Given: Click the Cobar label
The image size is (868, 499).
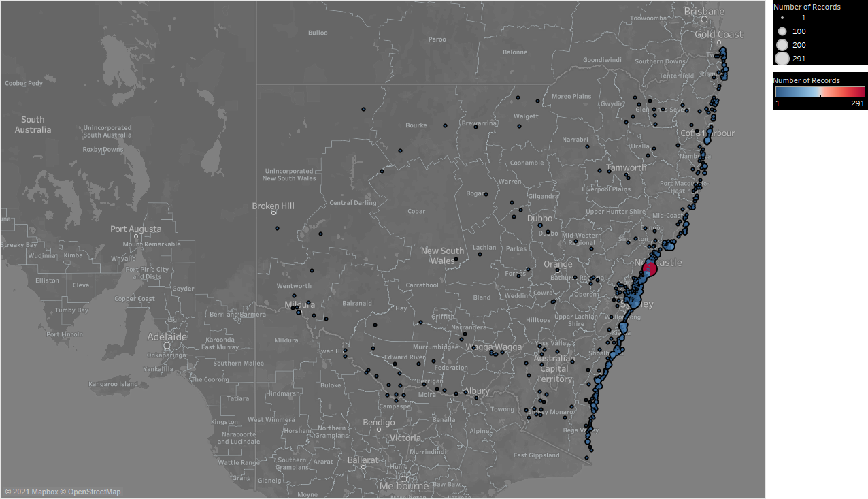Looking at the screenshot, I should tap(416, 212).
